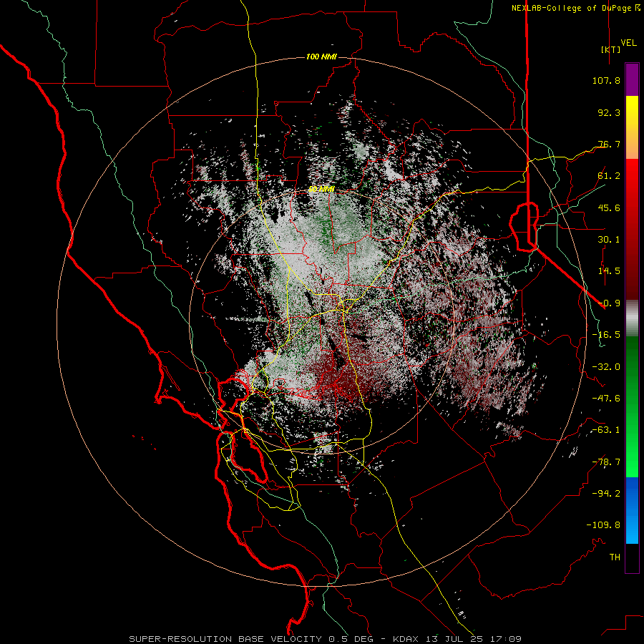Click the 100 NMI range ring label
Viewport: 644px width, 644px height.
pos(321,57)
